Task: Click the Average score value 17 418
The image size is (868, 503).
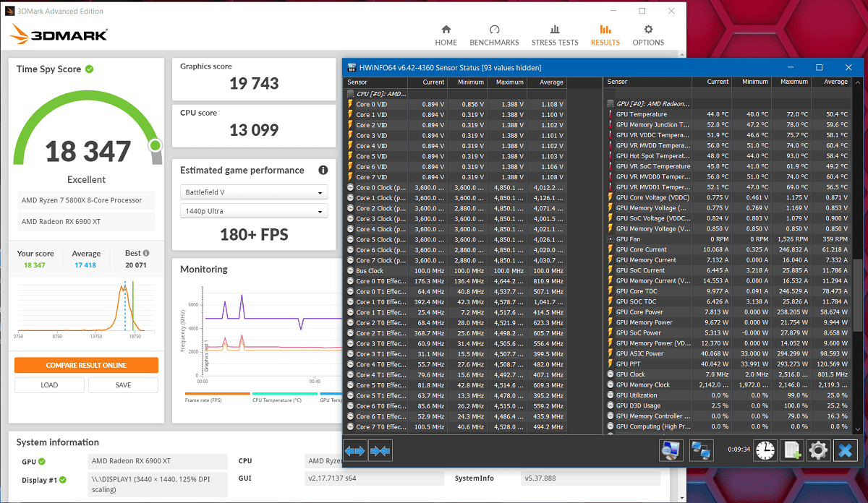Action: click(x=86, y=265)
